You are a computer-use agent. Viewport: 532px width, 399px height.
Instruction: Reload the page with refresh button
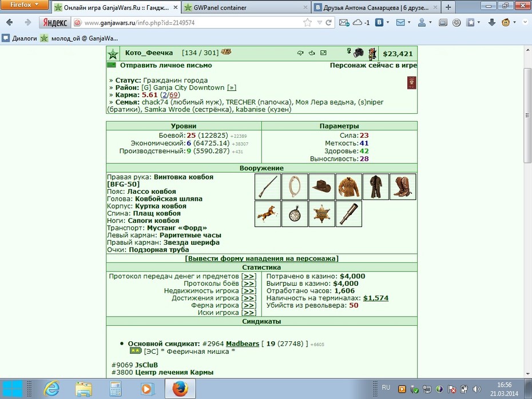coord(328,23)
